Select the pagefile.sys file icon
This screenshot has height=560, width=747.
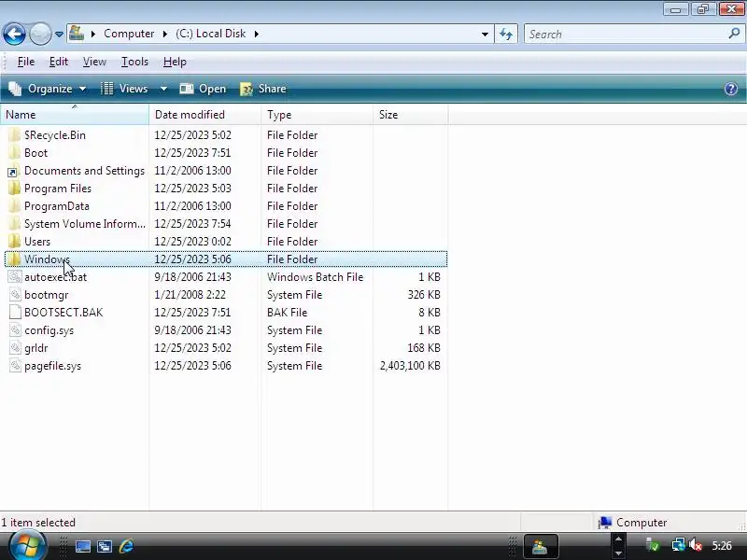pos(15,366)
